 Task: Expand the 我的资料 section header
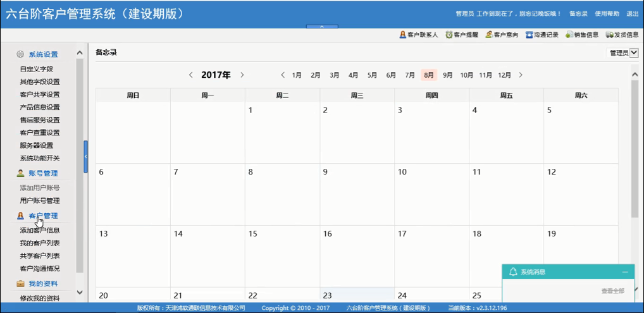[43, 284]
